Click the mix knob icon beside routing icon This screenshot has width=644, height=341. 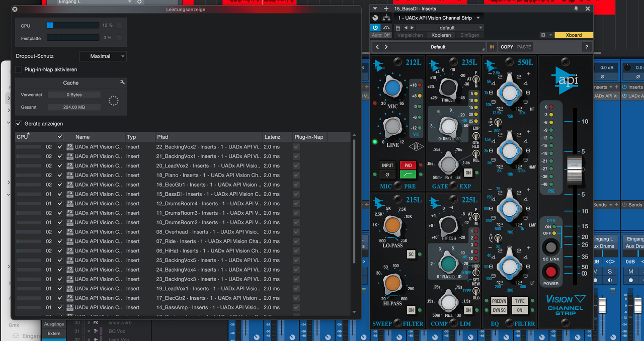[375, 18]
